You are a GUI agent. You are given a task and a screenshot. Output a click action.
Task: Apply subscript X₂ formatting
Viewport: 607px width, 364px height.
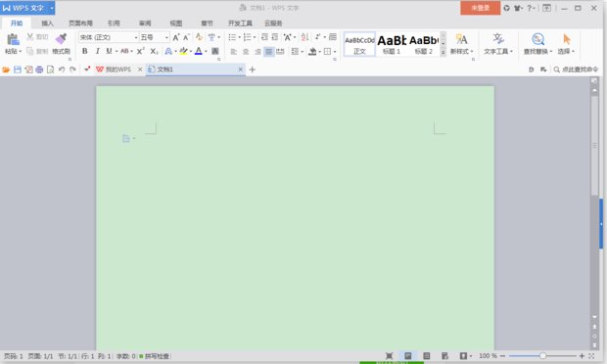(x=154, y=51)
